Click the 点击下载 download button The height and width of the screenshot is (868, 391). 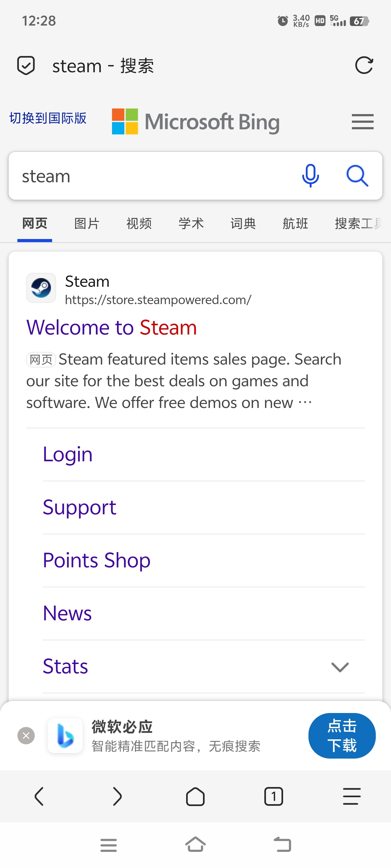pyautogui.click(x=342, y=736)
